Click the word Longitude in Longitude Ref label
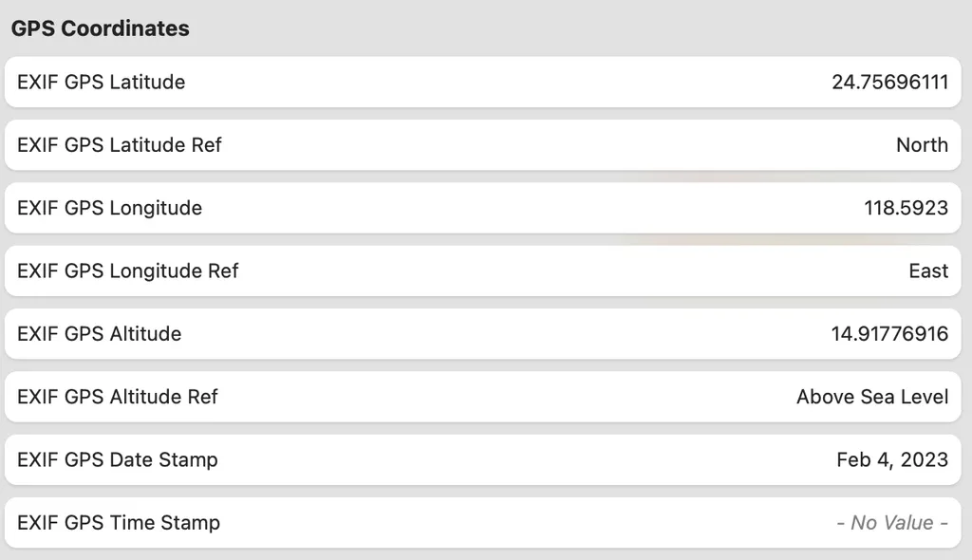Viewport: 972px width, 560px height. (x=156, y=271)
